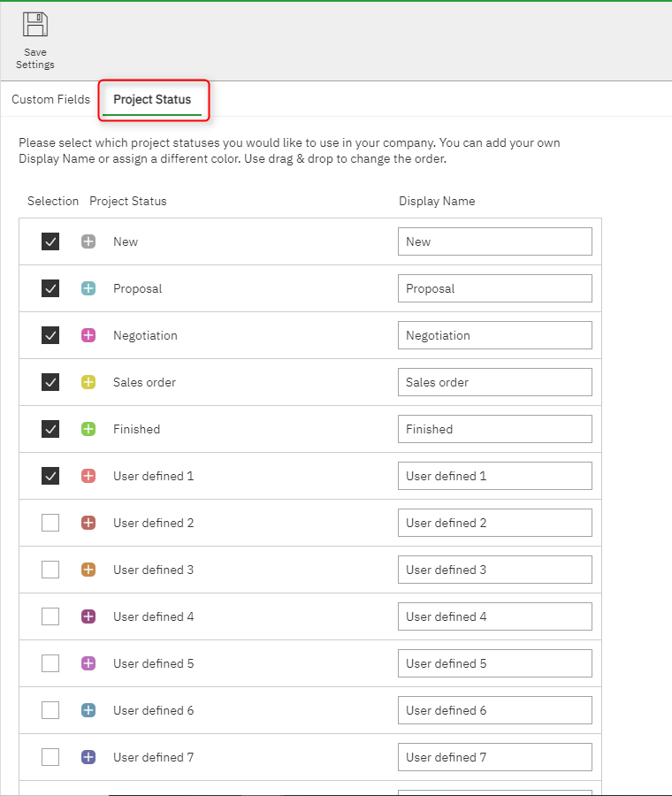The width and height of the screenshot is (672, 796).
Task: Click the pink icon beside Negotiation status
Action: [x=88, y=335]
